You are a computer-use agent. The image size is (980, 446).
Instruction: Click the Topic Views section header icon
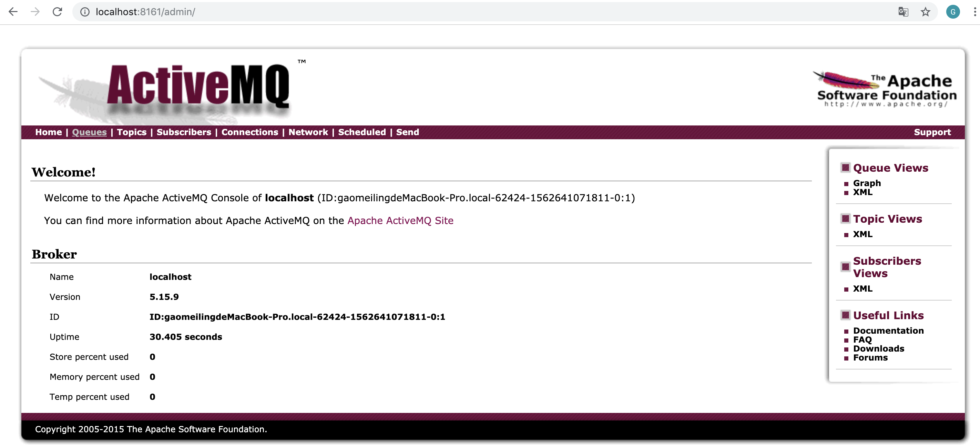click(844, 219)
